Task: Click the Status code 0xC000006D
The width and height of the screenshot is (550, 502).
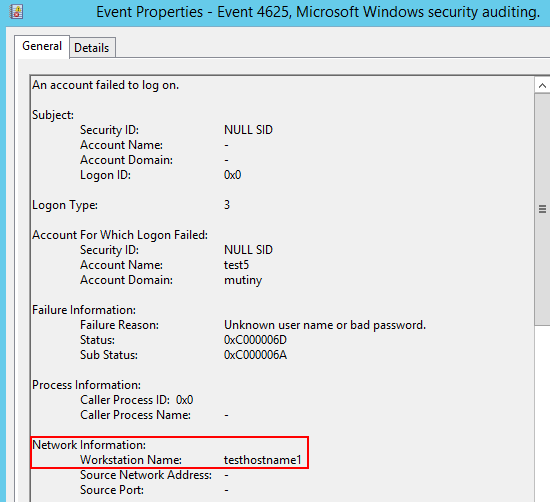Action: coord(255,340)
